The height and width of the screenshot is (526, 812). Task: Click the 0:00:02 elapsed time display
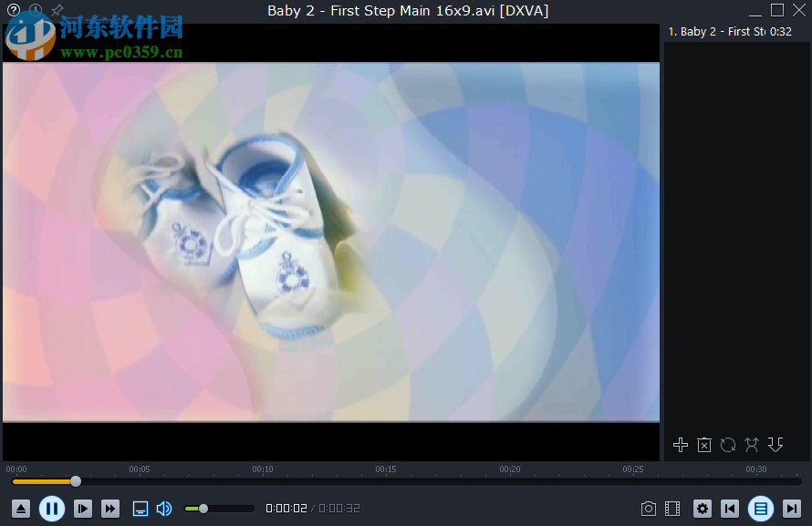286,509
